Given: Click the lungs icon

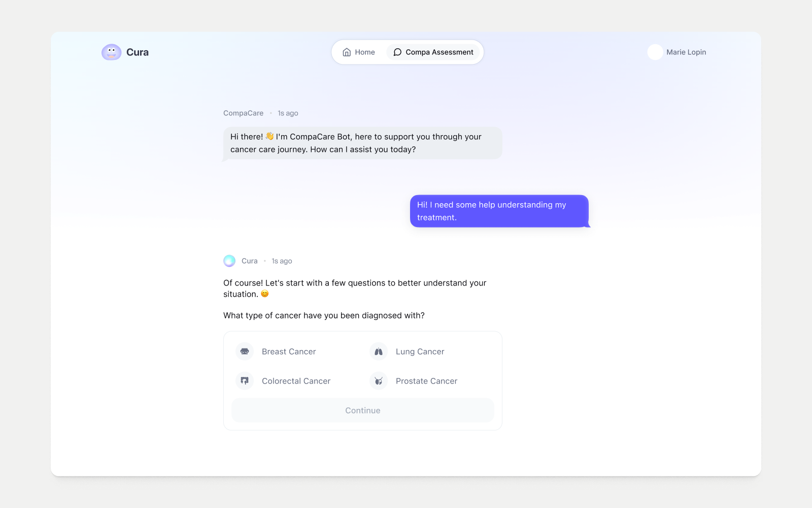Looking at the screenshot, I should pyautogui.click(x=379, y=352).
